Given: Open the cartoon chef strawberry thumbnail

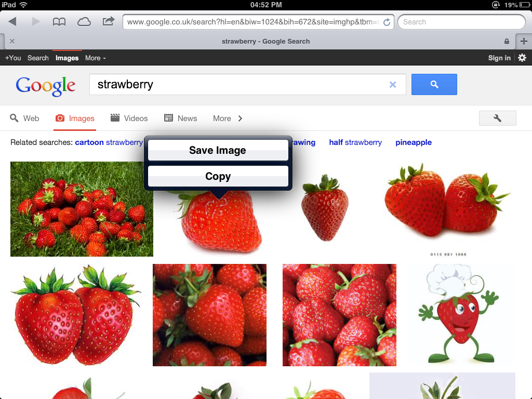Looking at the screenshot, I should tap(459, 314).
